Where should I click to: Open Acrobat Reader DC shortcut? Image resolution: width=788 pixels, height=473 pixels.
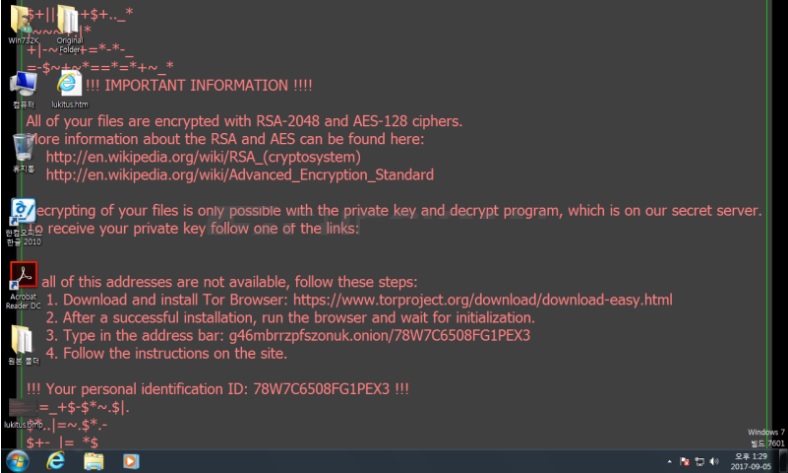(x=23, y=285)
